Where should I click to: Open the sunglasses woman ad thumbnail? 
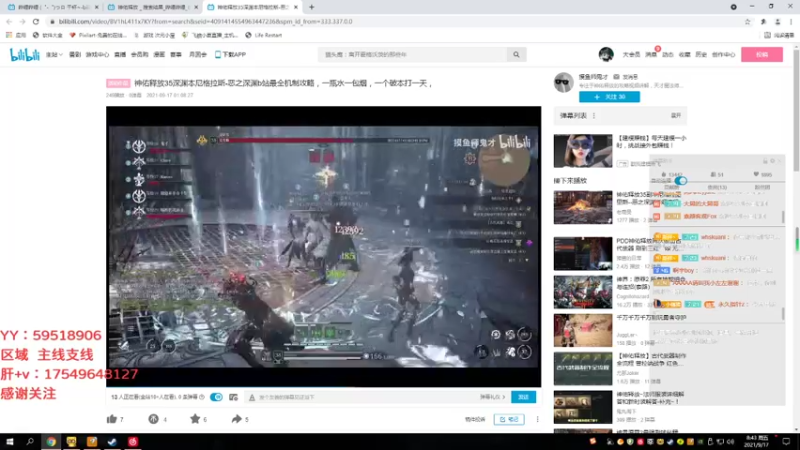(x=583, y=151)
